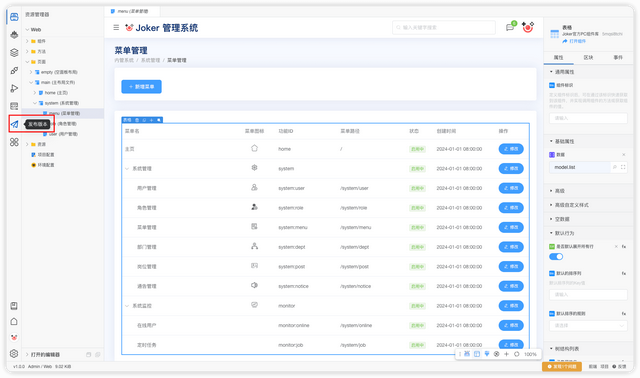Click the expand icon beside model.list field

tap(623, 167)
